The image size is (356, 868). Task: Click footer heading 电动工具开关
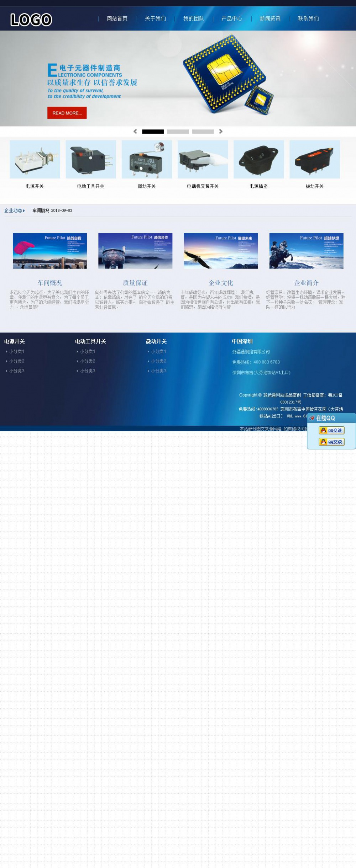(x=91, y=341)
